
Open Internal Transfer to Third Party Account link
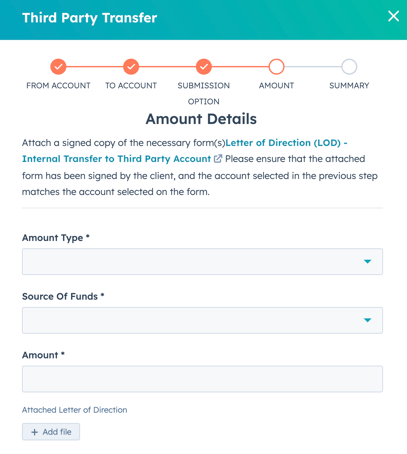coord(116,159)
